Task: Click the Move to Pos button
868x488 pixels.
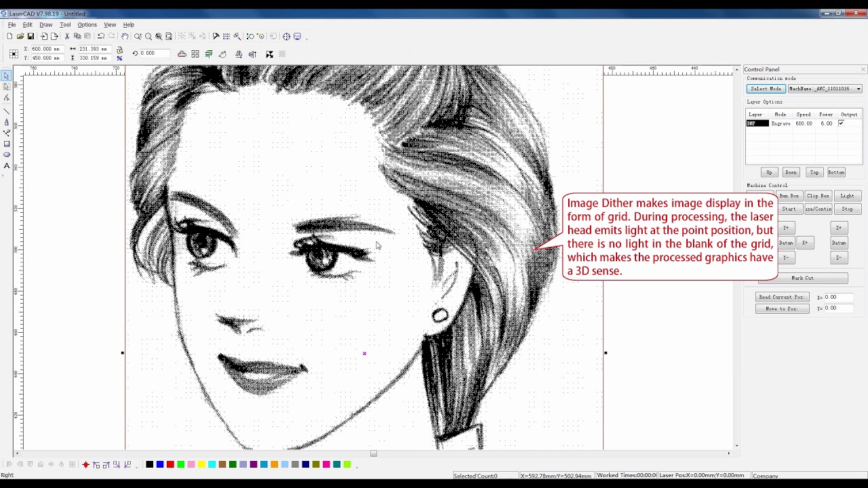Action: (x=782, y=308)
